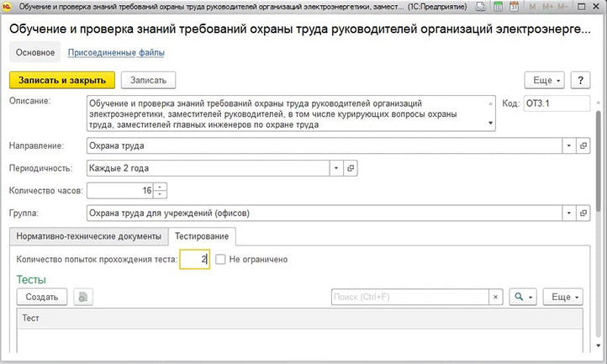Open the Группа value in new window
Viewport: 607px width, 364px height.
(583, 213)
